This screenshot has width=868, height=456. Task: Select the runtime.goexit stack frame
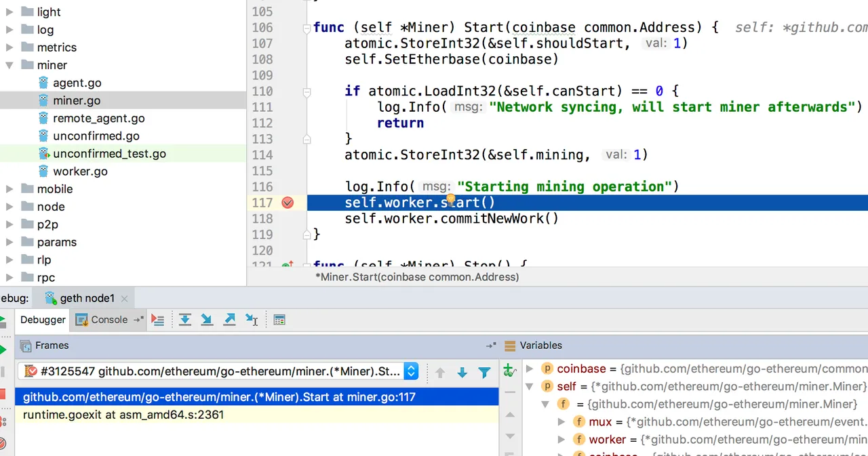[256, 414]
